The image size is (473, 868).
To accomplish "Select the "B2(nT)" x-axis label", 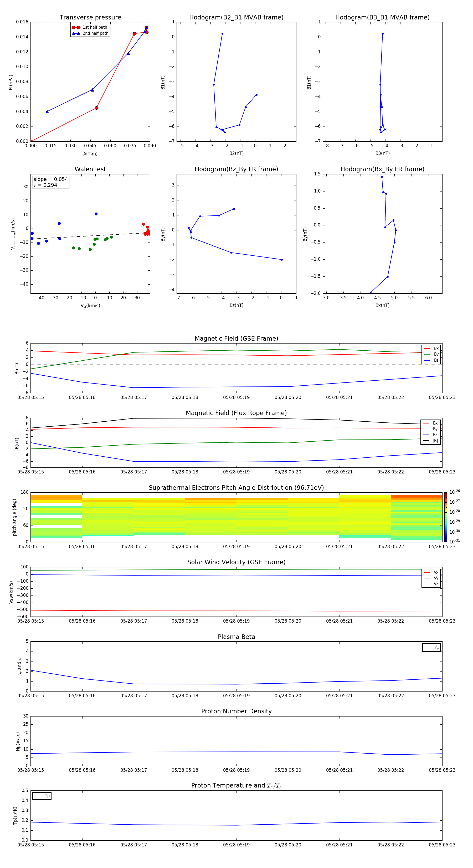I will (236, 153).
